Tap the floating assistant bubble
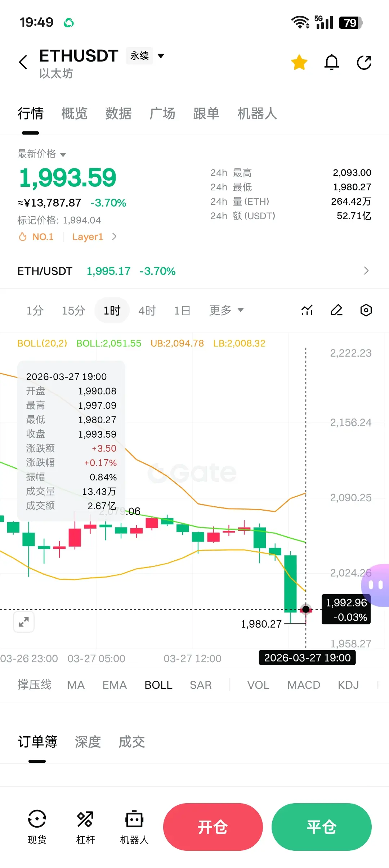Screen dimensions: 389x868 point(375,586)
